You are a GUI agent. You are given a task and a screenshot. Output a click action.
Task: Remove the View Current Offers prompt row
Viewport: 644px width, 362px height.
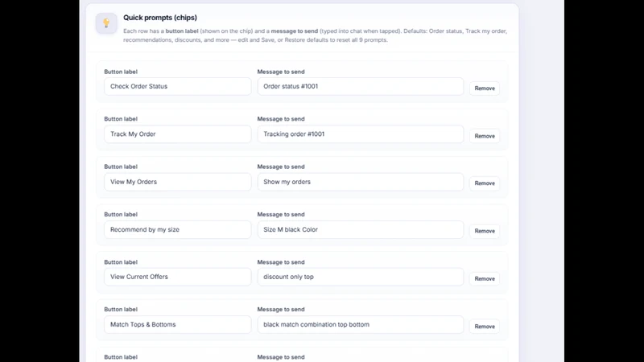485,278
